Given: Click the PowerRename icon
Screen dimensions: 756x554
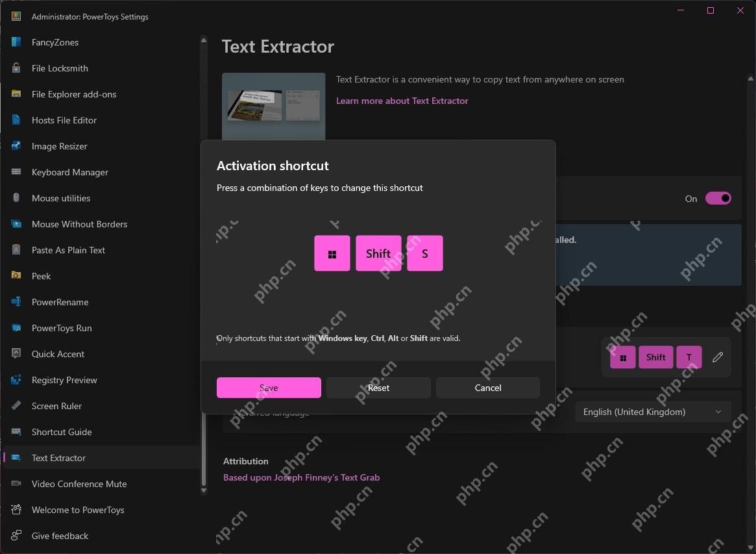Looking at the screenshot, I should tap(16, 301).
